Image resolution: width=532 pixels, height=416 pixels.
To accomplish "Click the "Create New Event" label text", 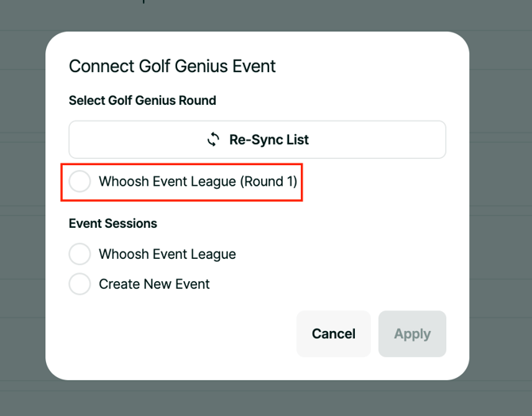I will pyautogui.click(x=154, y=283).
